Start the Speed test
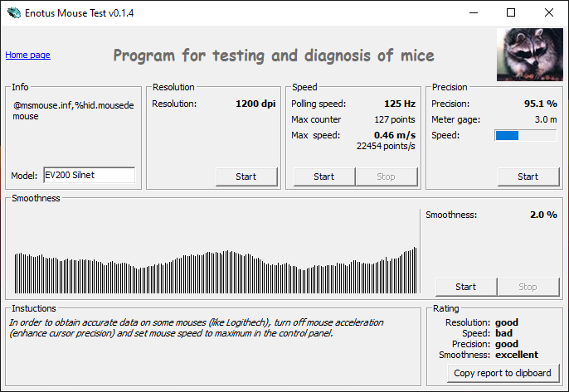The image size is (569, 392). [324, 177]
